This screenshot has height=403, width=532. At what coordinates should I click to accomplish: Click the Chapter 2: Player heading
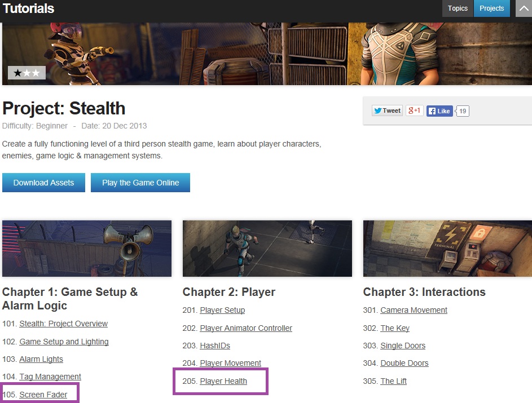tap(229, 292)
